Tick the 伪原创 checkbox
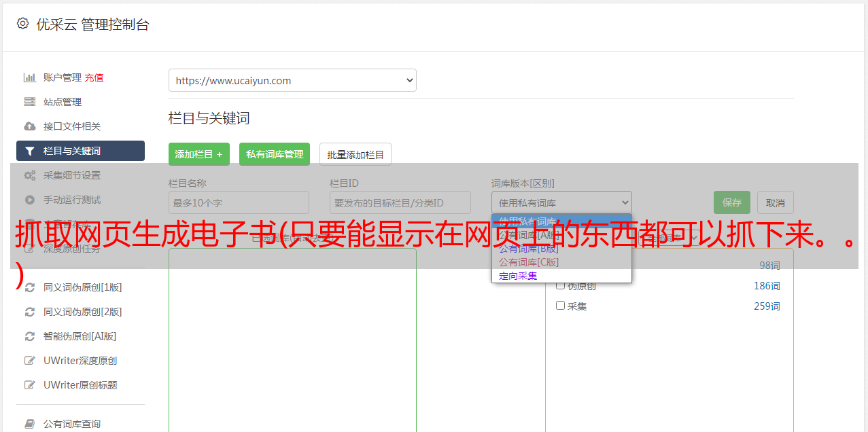 coord(561,285)
